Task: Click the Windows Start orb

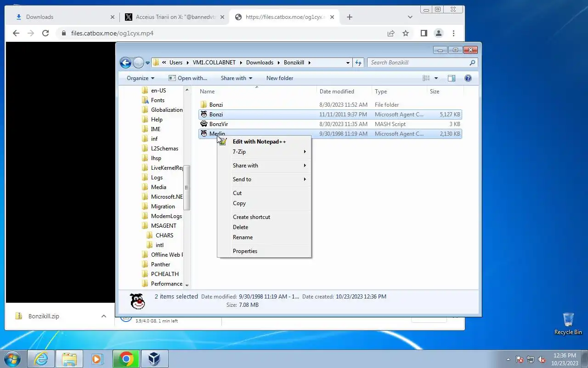Action: (x=12, y=359)
